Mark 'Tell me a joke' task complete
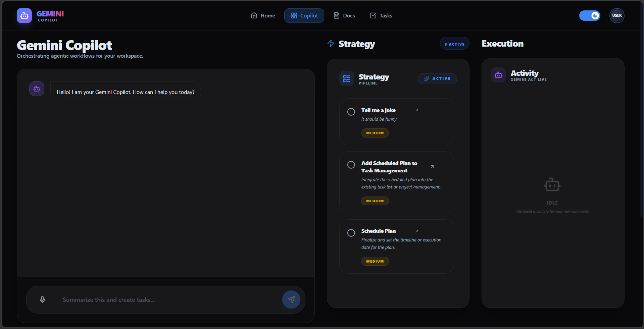Screen dimensions: 644x329 coord(351,112)
